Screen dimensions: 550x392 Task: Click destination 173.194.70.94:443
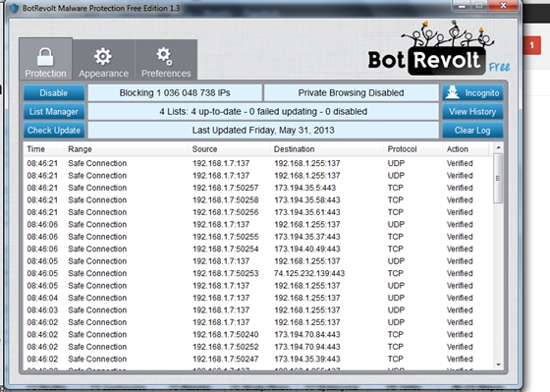[307, 347]
